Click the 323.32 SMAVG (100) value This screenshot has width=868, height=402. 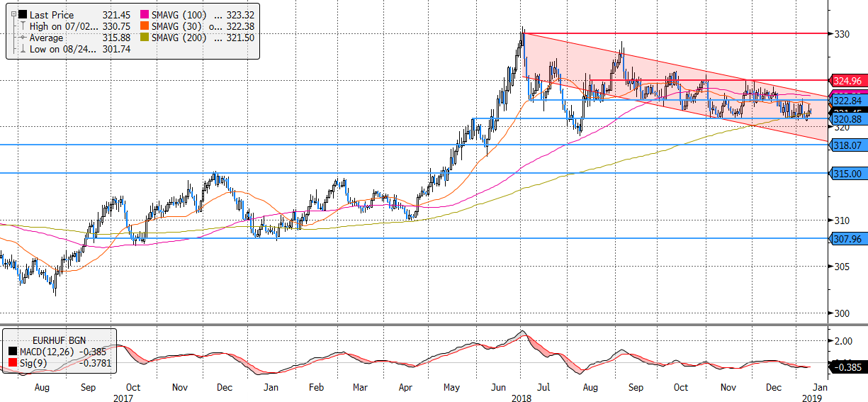pos(241,14)
